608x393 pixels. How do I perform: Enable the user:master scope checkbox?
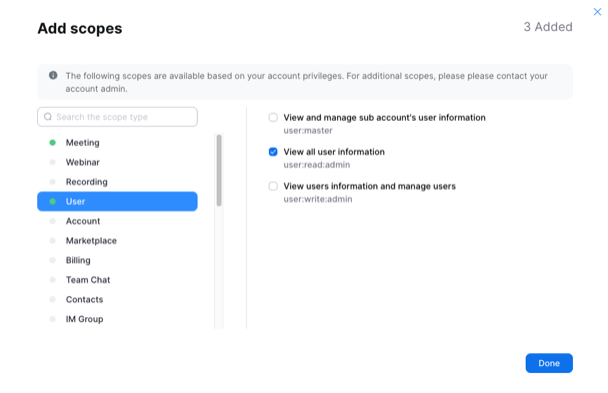(x=273, y=117)
